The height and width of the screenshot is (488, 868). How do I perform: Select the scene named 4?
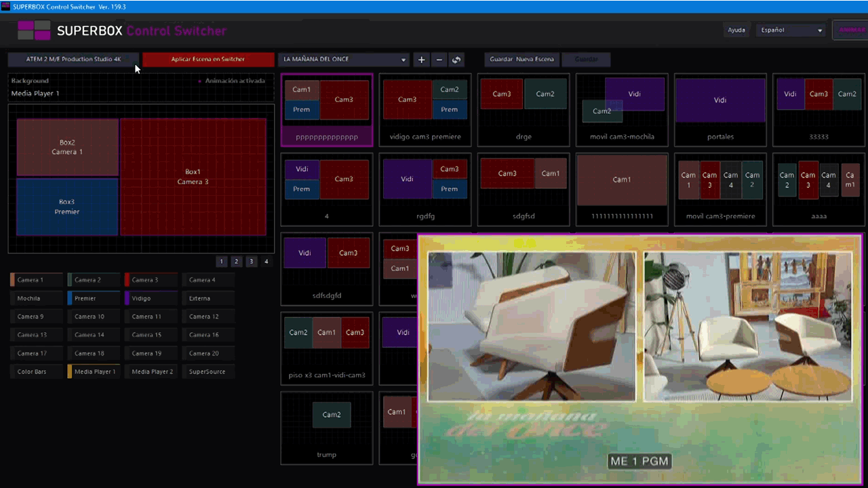coord(327,189)
